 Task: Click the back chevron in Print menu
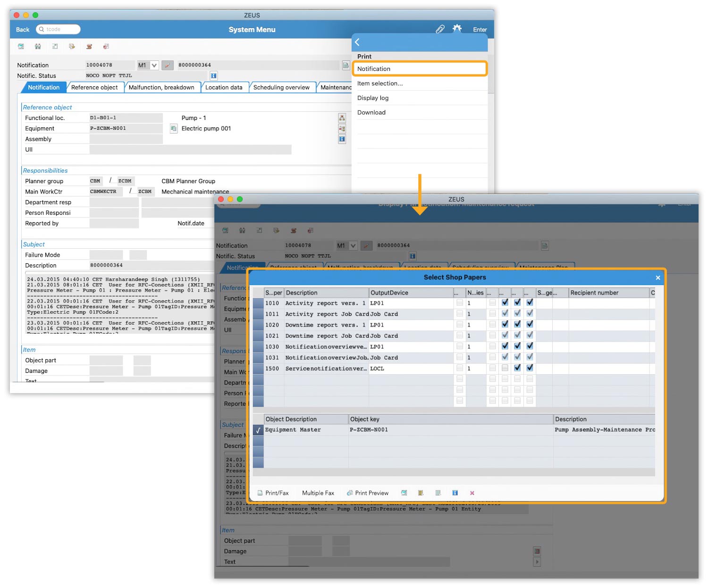click(357, 42)
